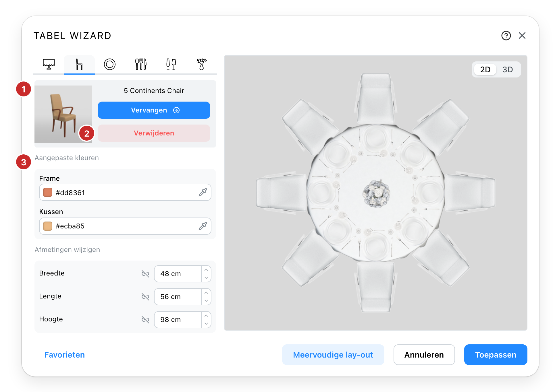Click the Lengte 56 cm field
The width and height of the screenshot is (555, 392).
point(178,297)
